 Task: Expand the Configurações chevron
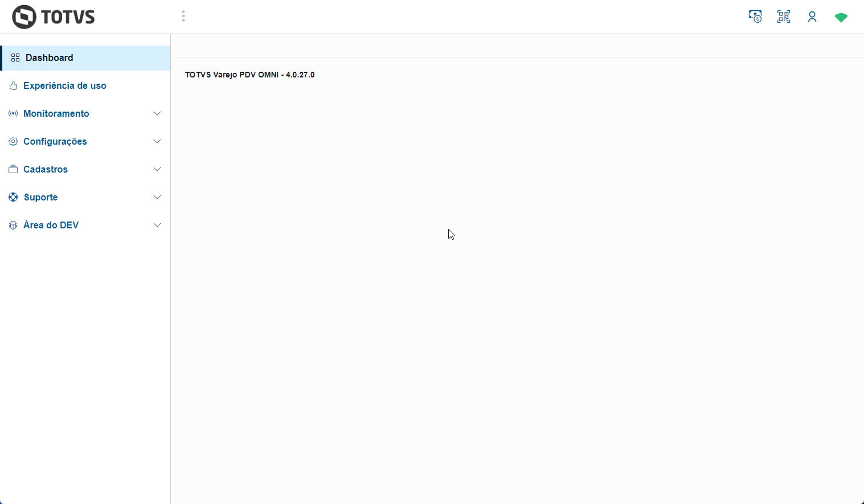point(157,141)
